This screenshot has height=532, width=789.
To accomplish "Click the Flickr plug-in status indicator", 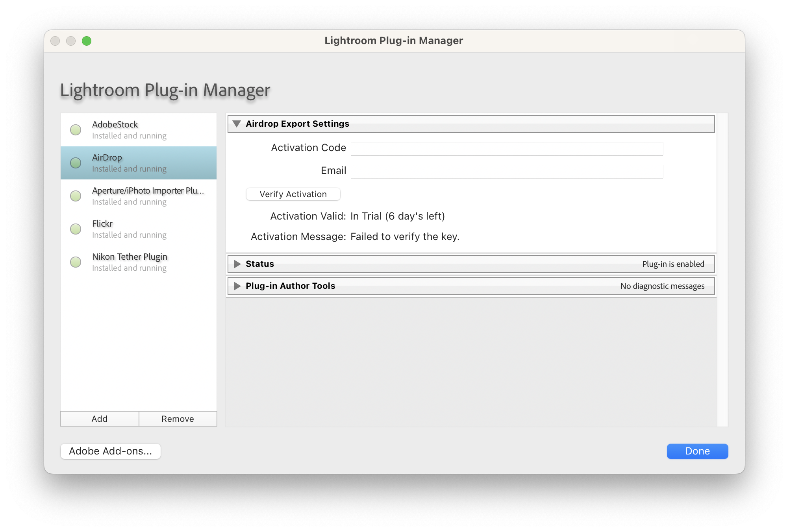I will tap(76, 229).
